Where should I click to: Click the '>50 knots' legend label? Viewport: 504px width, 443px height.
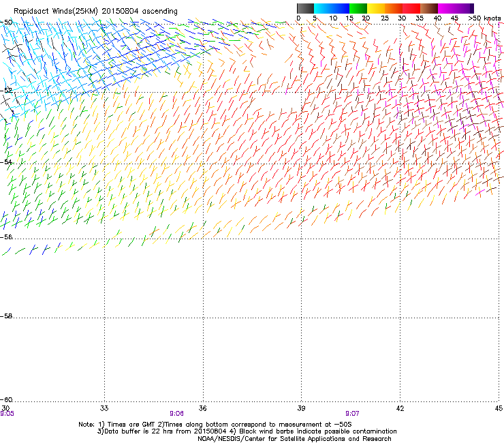point(484,18)
